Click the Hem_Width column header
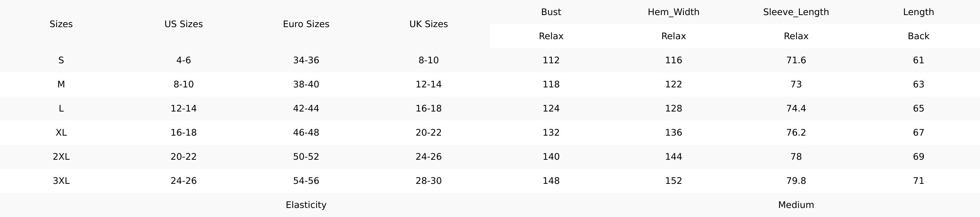The image size is (980, 217). (x=673, y=12)
